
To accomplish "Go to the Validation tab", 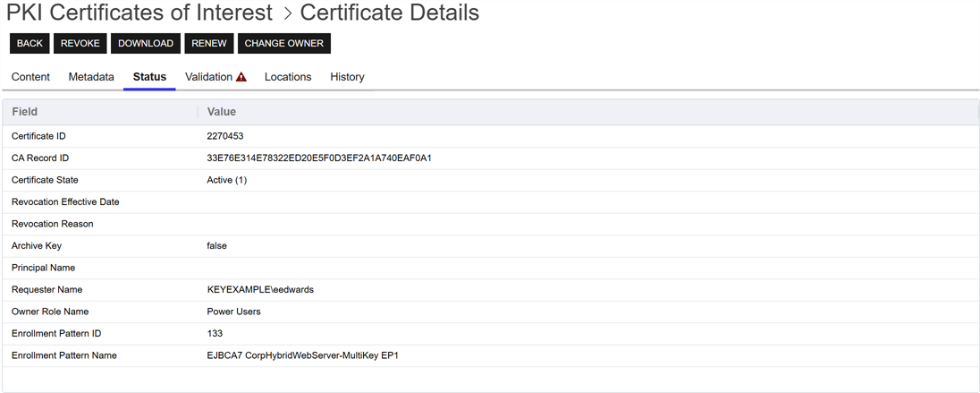I will tap(208, 77).
